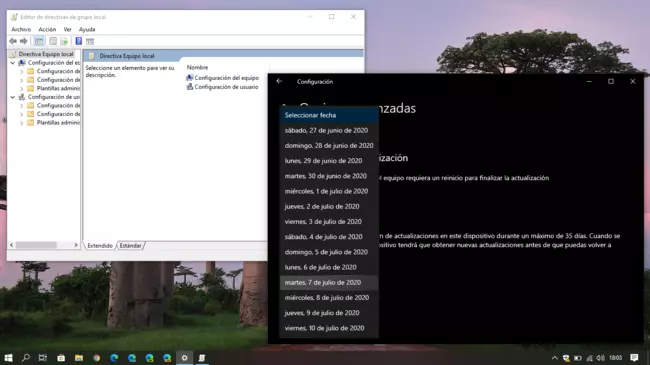This screenshot has height=365, width=650.
Task: Switch to the policy editor taskbar icon
Action: coord(202,358)
